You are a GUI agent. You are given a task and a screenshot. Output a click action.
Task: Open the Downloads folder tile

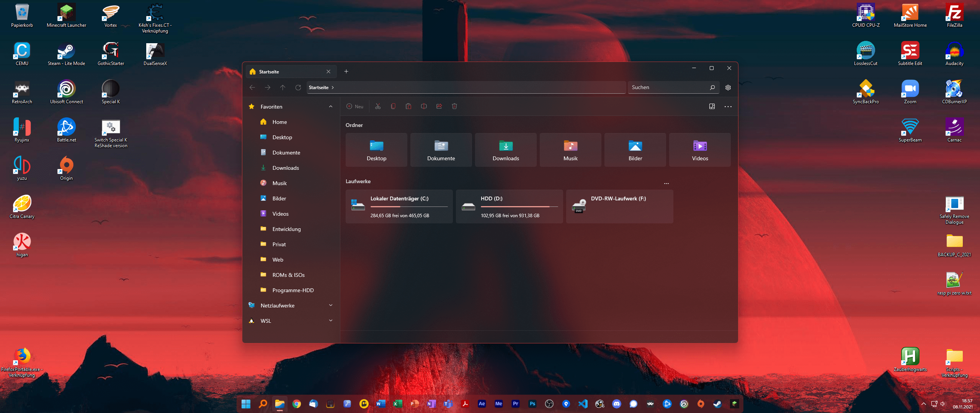pyautogui.click(x=506, y=150)
